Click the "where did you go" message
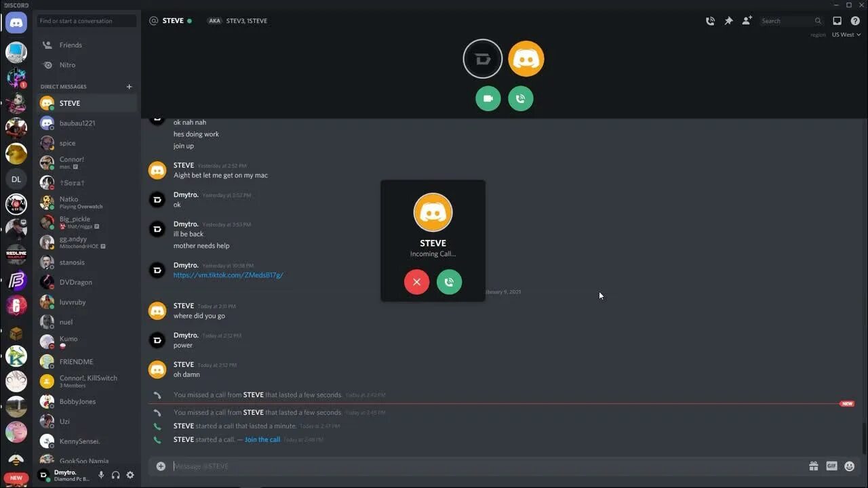The height and width of the screenshot is (488, 868). [199, 316]
